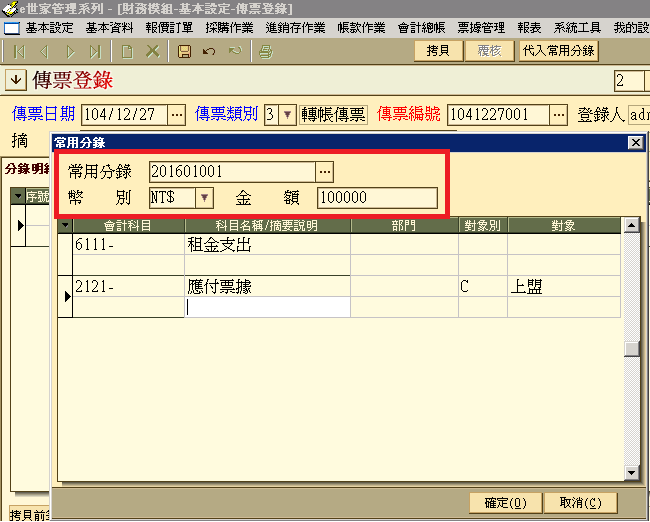Click the printer toolbar icon

click(x=265, y=51)
